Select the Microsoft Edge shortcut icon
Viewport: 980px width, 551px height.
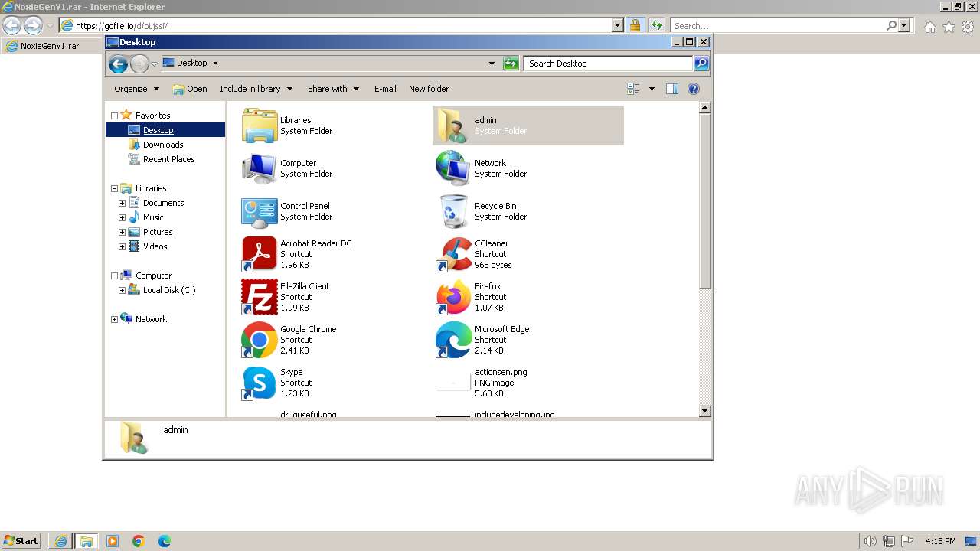tap(454, 339)
